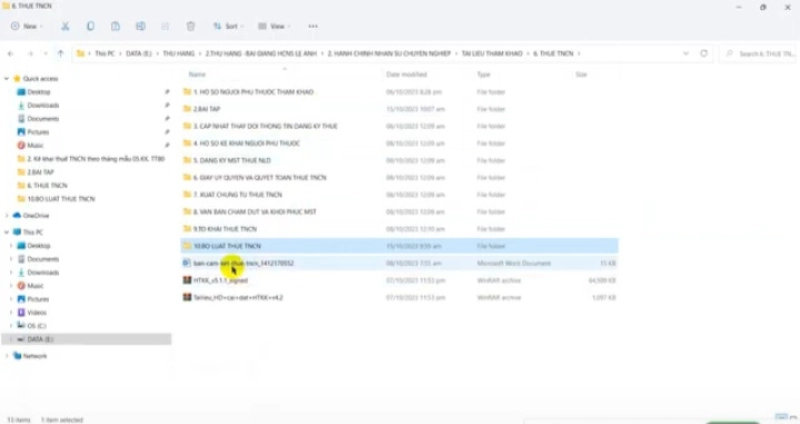Collapse the Quick access section

(x=8, y=78)
